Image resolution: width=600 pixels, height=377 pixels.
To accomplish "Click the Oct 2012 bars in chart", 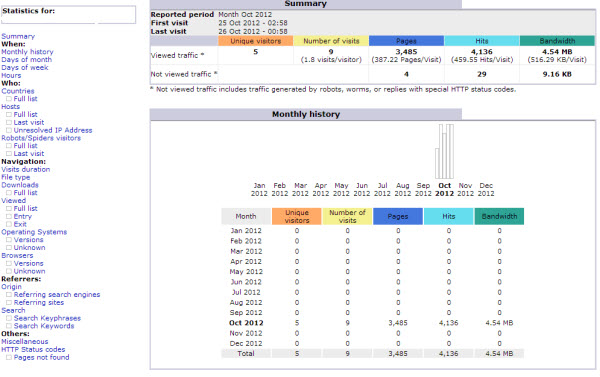I will pyautogui.click(x=444, y=151).
